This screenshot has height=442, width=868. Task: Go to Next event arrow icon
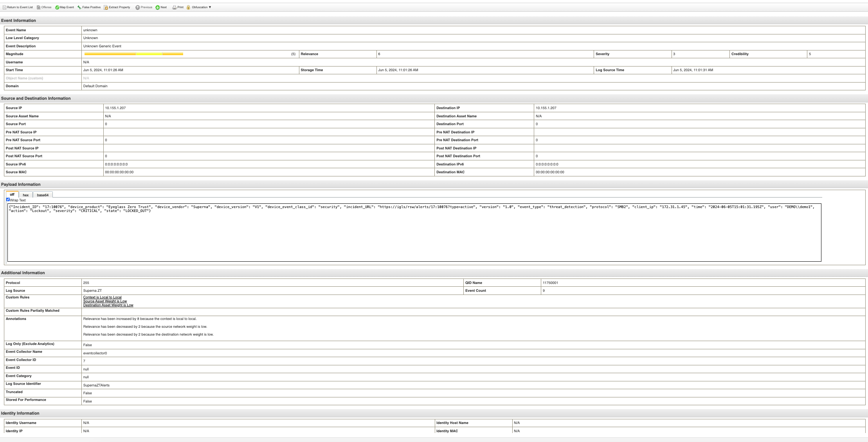(158, 7)
